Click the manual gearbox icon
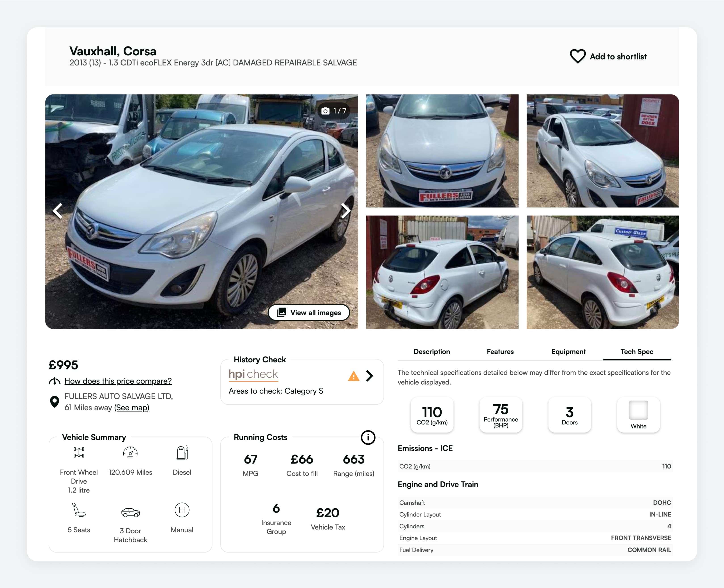The height and width of the screenshot is (588, 724). point(182,510)
